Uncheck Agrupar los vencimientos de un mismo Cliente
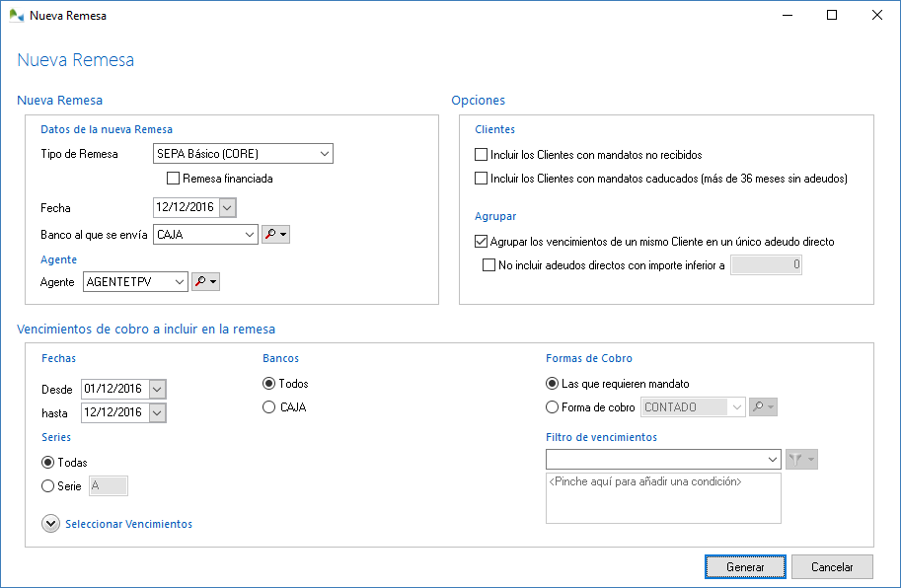The height and width of the screenshot is (588, 901). pyautogui.click(x=482, y=242)
